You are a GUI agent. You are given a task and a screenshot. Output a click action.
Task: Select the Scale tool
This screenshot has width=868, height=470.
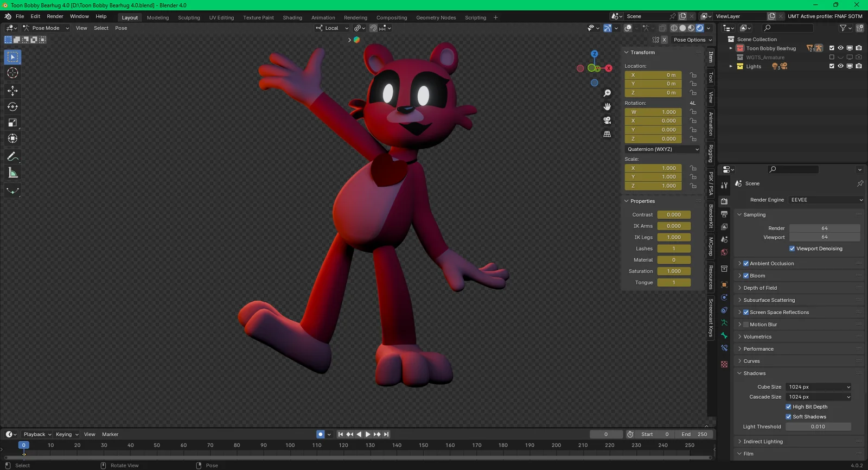(12, 123)
